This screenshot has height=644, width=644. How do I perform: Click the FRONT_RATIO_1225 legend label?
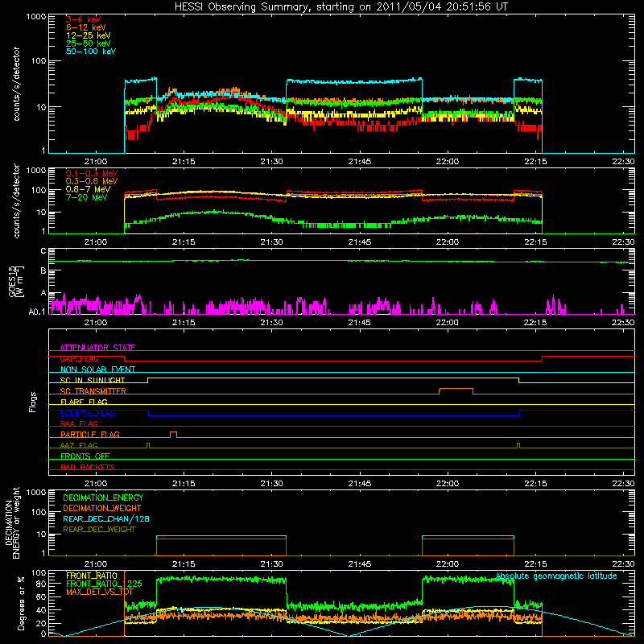tap(104, 584)
